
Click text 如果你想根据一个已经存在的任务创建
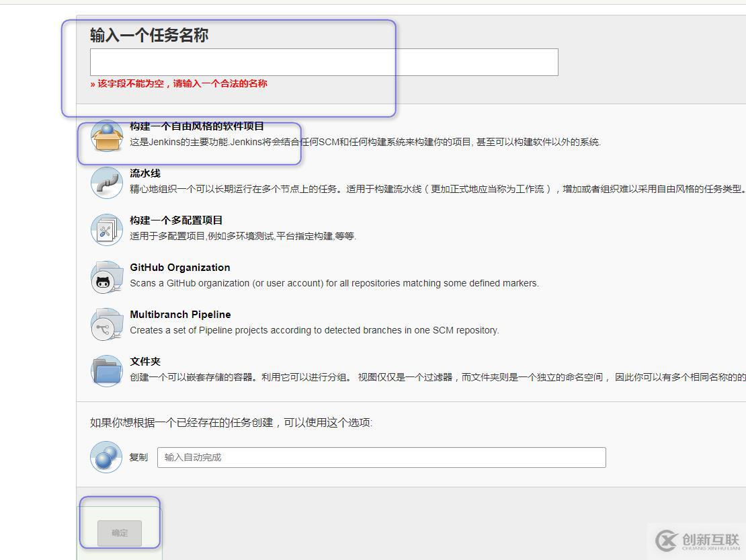[231, 422]
